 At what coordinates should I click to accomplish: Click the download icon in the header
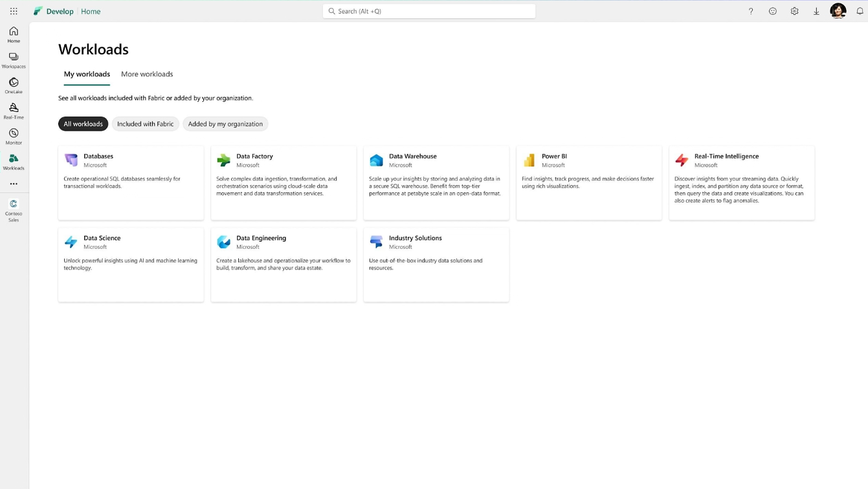click(x=816, y=11)
